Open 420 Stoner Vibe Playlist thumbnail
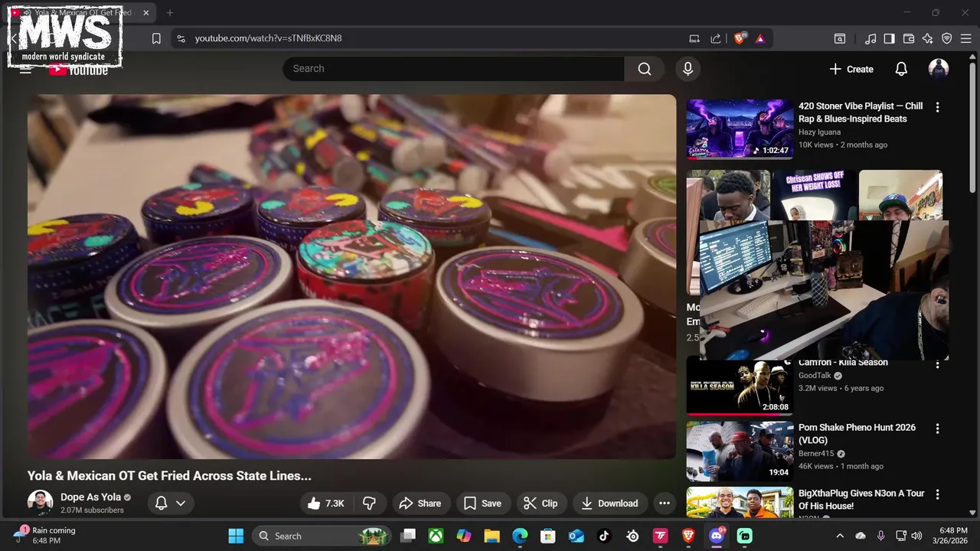Screen dimensions: 980x551 (740, 129)
